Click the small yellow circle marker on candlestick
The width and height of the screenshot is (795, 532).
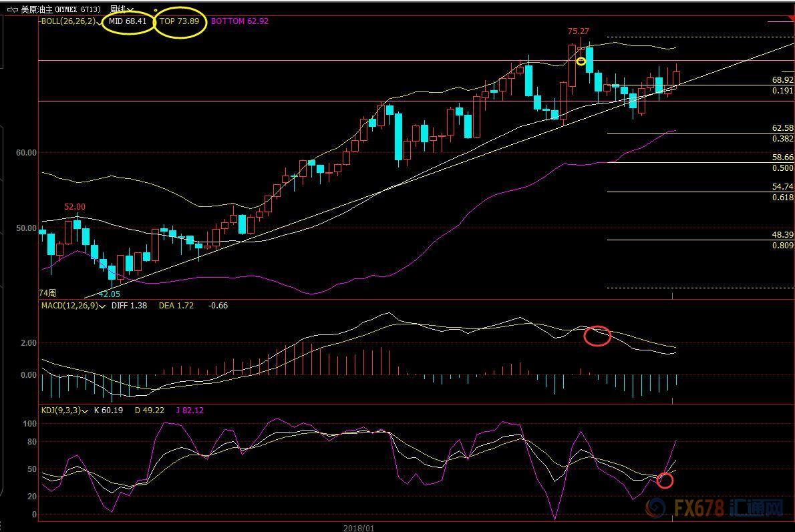(581, 61)
